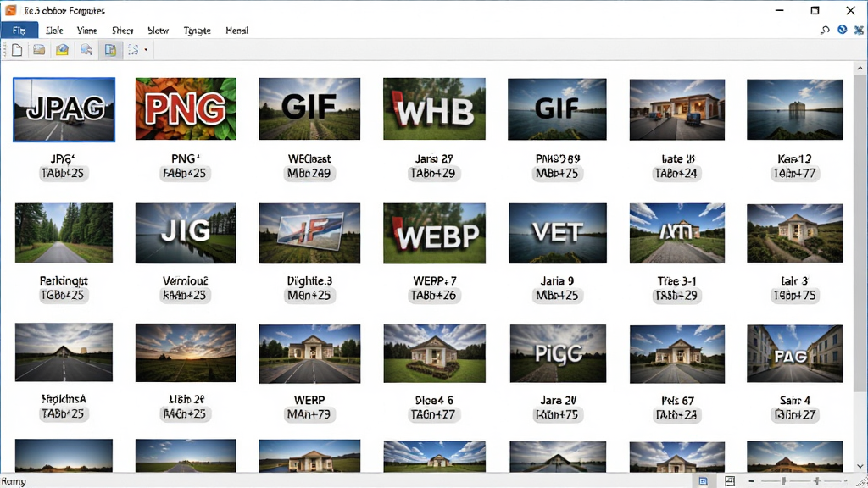The width and height of the screenshot is (868, 488).
Task: Switch to filmstrip preview view in status bar
Action: tap(730, 481)
